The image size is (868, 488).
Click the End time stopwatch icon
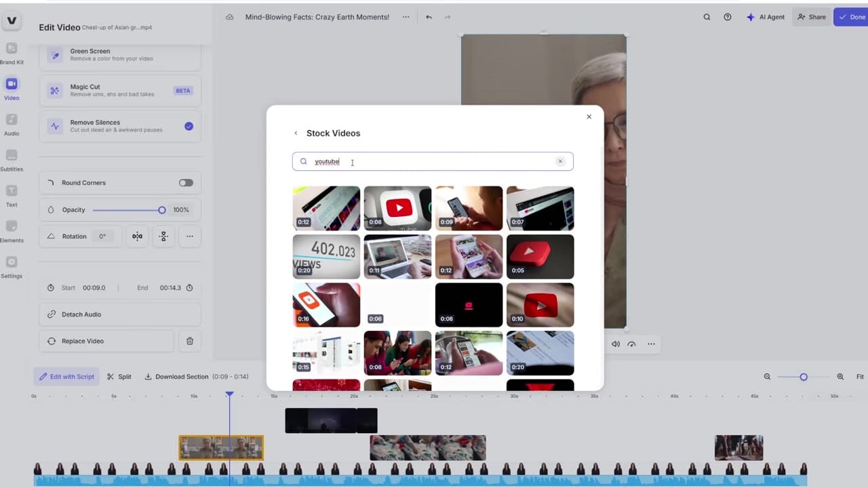[x=189, y=288]
